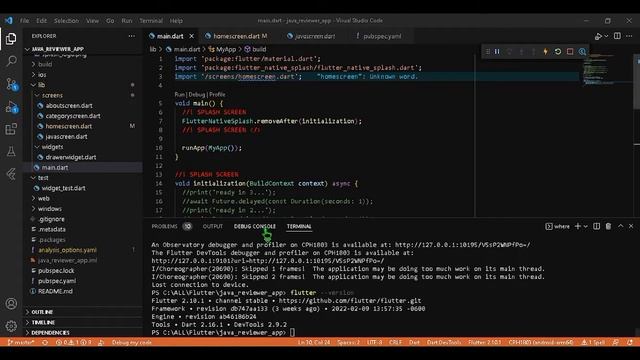Open the Search view in activity bar

(11, 61)
